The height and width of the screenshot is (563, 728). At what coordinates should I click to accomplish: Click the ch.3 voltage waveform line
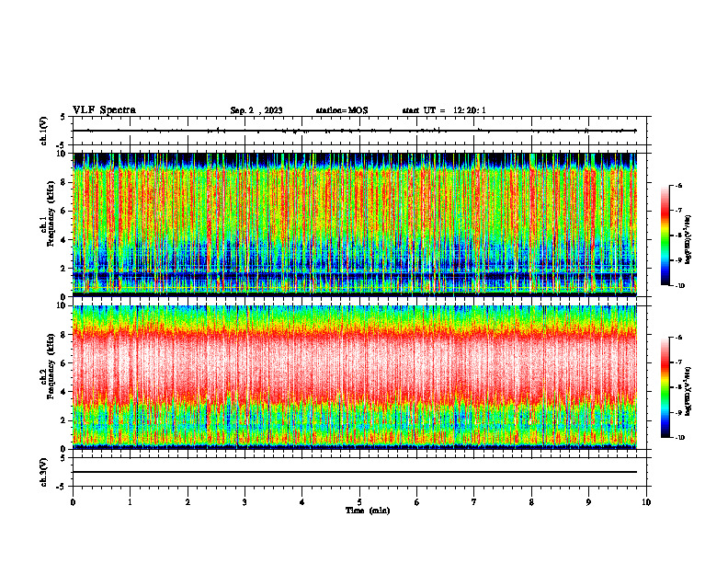355,472
